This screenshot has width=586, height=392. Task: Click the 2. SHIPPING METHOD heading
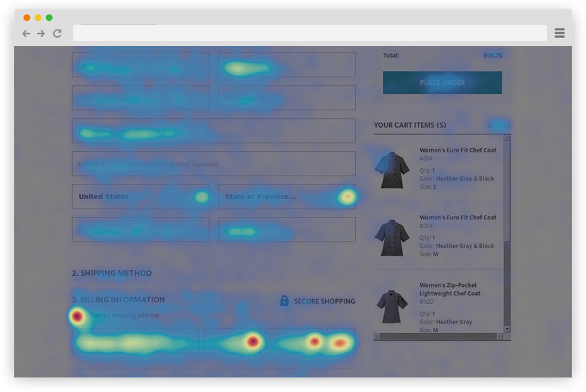[x=112, y=273]
